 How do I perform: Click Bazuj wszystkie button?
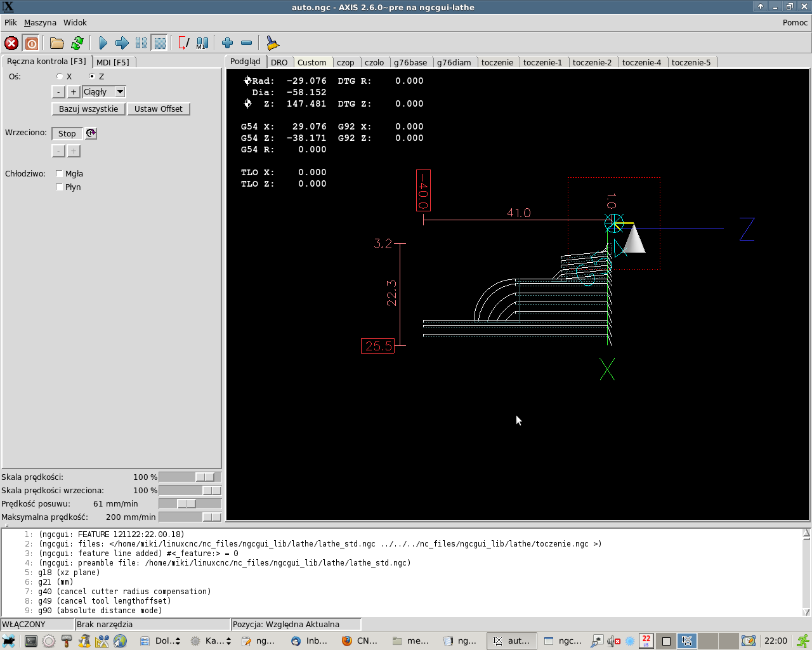coord(88,109)
